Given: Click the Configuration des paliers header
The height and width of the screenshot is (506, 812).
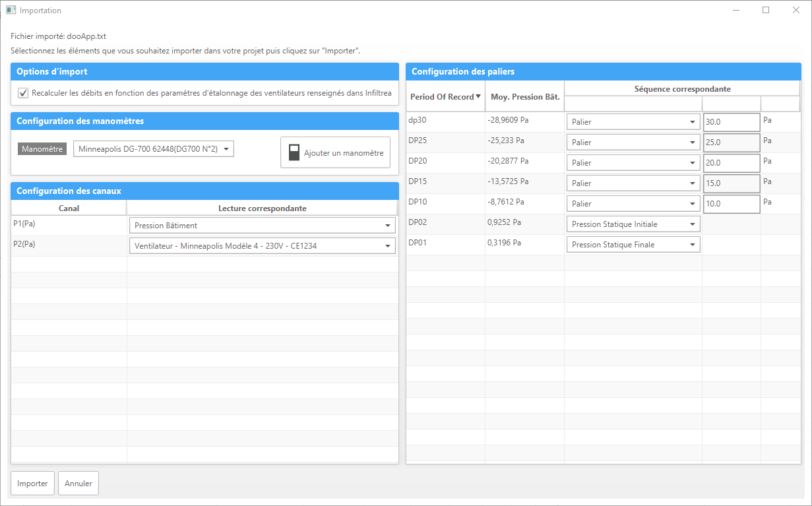Looking at the screenshot, I should [604, 71].
